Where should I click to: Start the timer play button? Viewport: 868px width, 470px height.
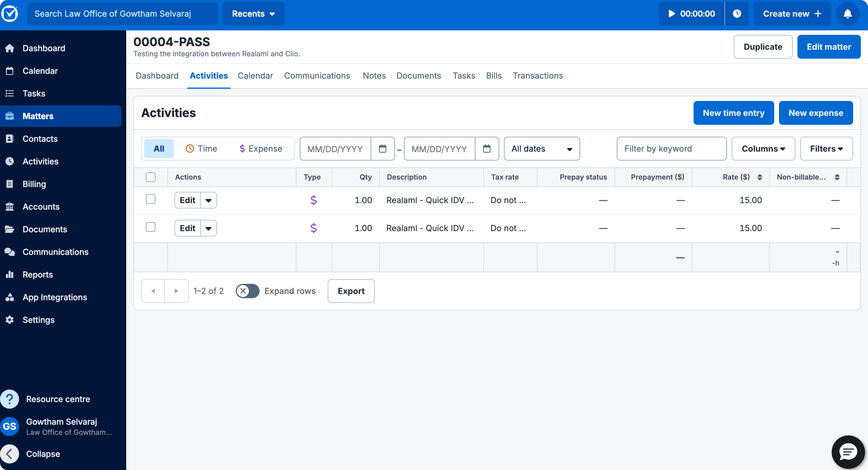click(x=672, y=13)
